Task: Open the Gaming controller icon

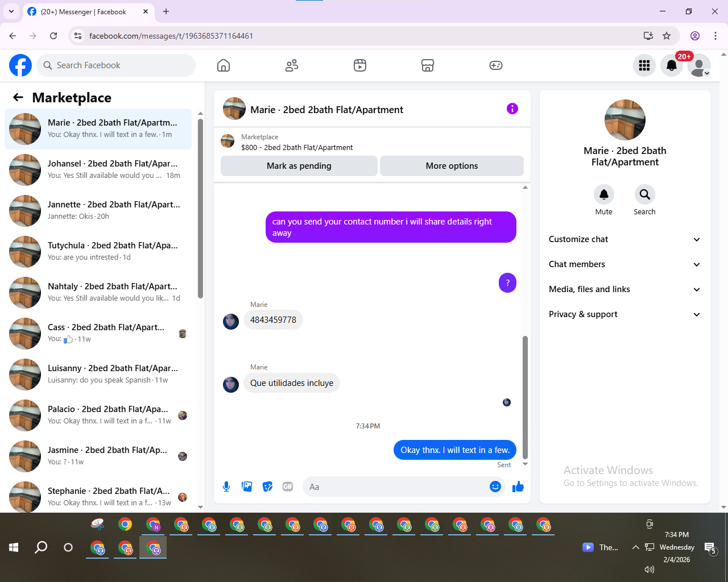Action: tap(496, 65)
